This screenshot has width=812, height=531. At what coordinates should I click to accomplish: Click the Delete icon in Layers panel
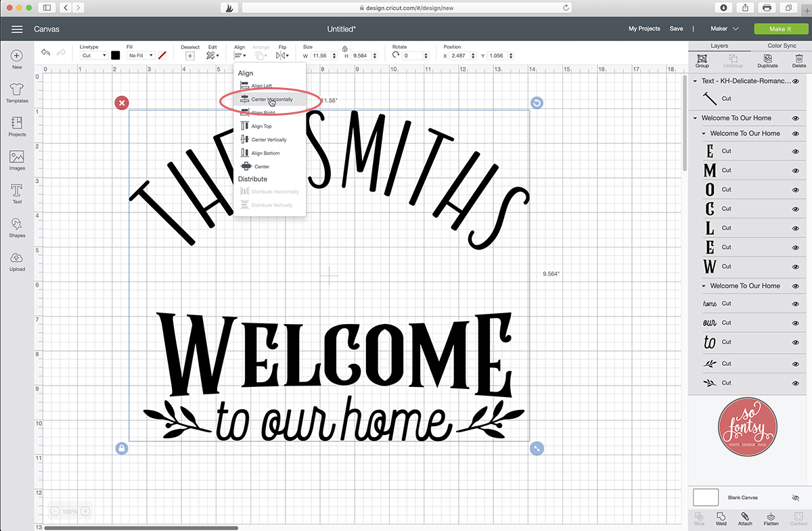pyautogui.click(x=798, y=59)
